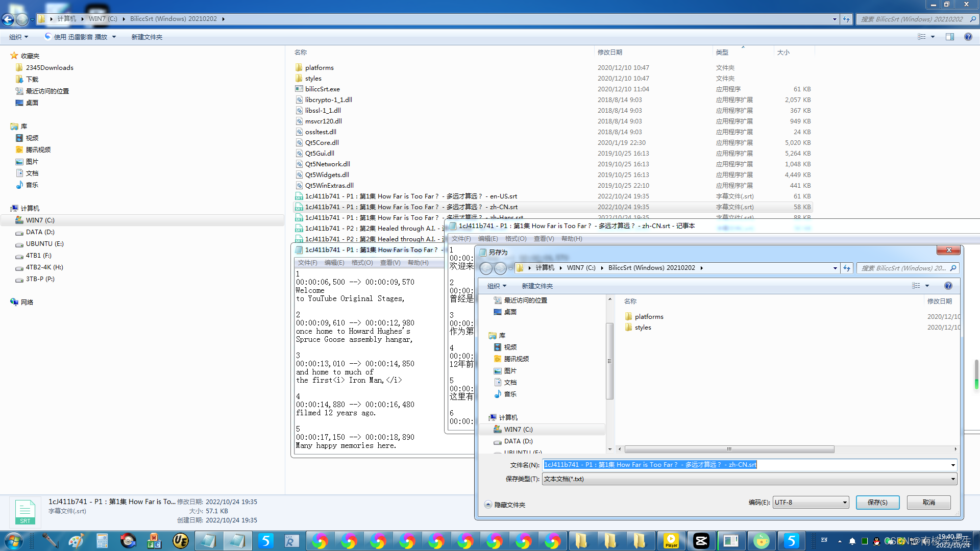Open the Calculator taskbar icon
Viewport: 980px width, 551px height.
point(102,541)
